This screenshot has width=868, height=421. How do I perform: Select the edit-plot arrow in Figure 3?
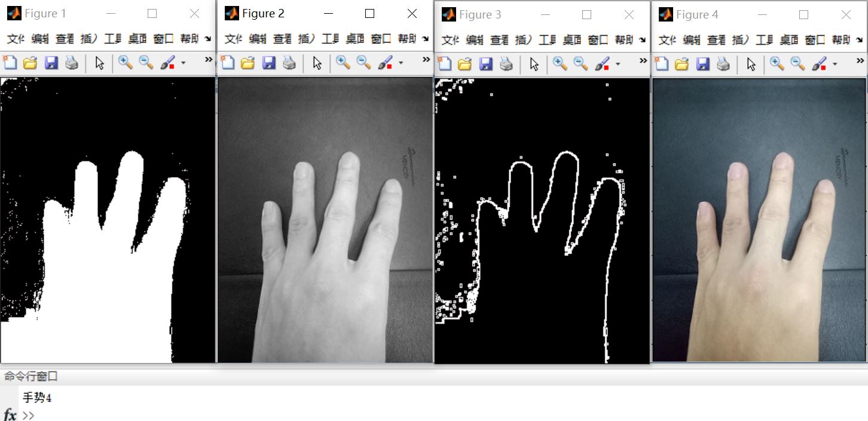(x=534, y=64)
